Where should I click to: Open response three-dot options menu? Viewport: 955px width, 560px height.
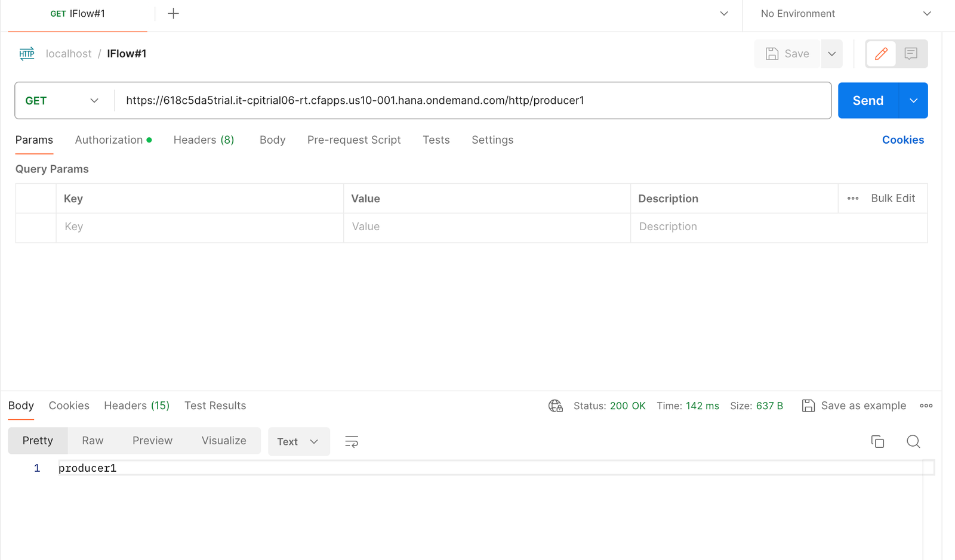tap(926, 406)
